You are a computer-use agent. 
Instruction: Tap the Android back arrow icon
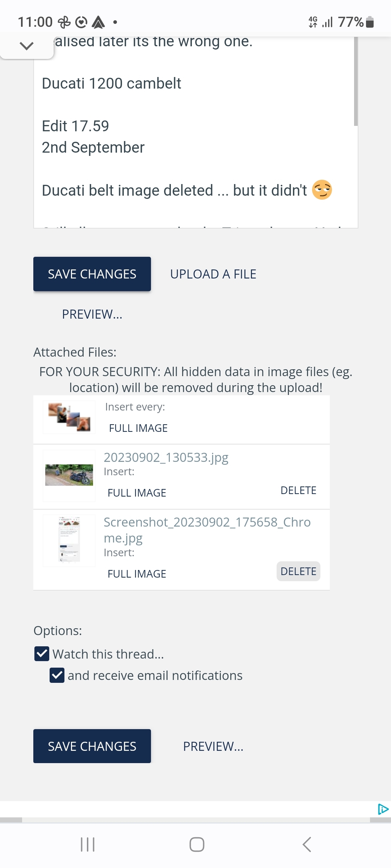[x=307, y=844]
